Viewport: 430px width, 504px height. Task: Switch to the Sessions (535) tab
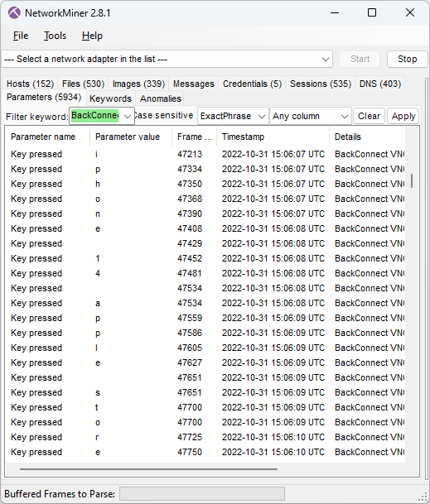click(321, 84)
